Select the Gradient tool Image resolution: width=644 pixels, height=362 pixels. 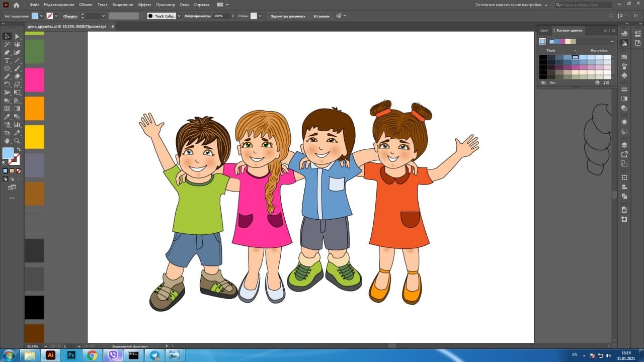point(17,109)
